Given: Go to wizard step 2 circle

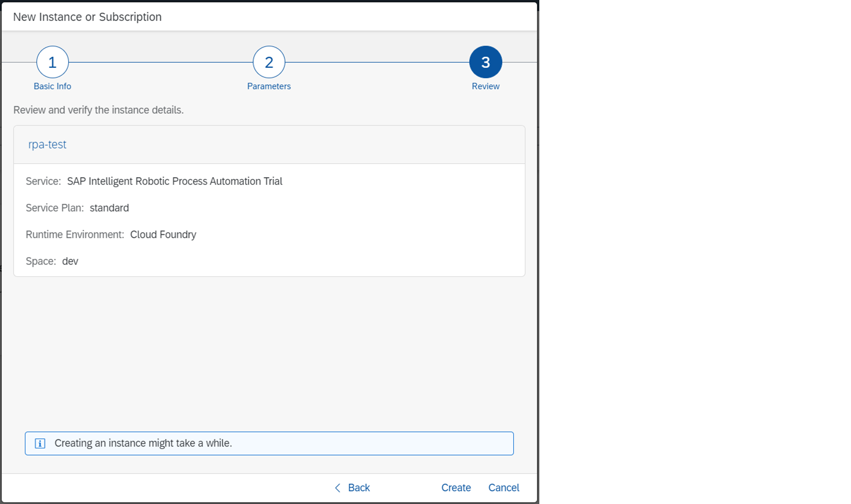Looking at the screenshot, I should click(269, 62).
